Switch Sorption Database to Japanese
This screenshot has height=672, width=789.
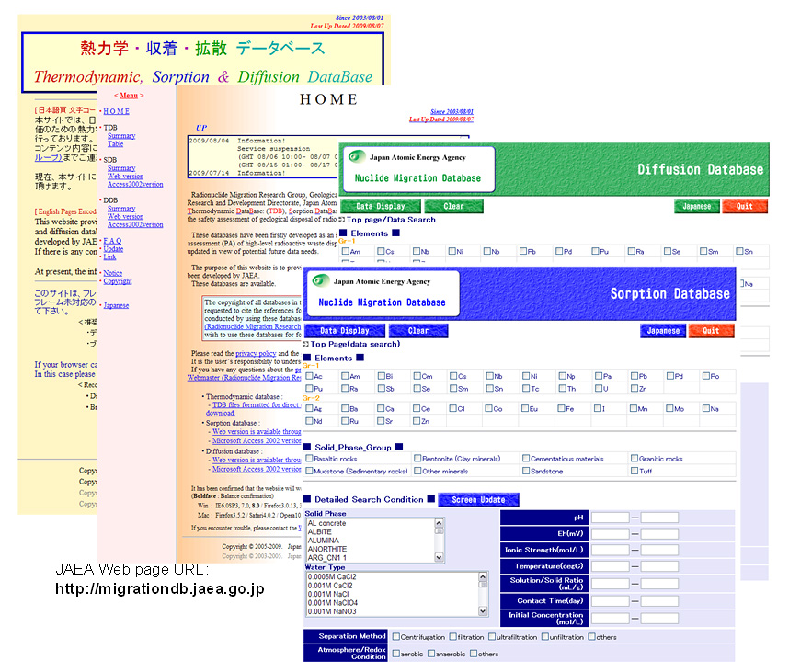663,330
